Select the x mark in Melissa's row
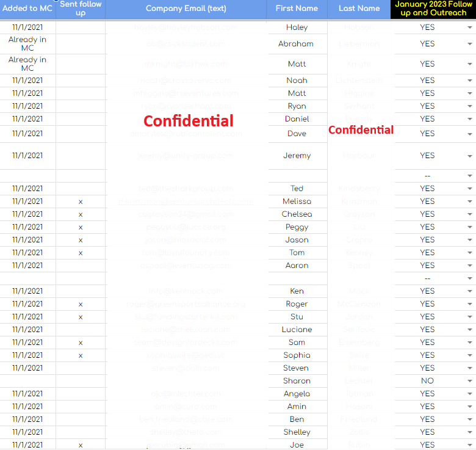 click(81, 201)
